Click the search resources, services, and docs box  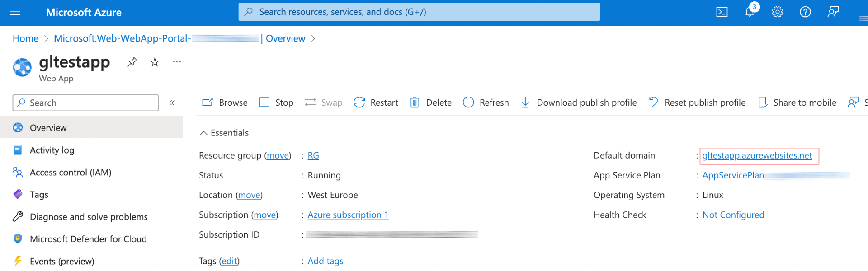[419, 12]
